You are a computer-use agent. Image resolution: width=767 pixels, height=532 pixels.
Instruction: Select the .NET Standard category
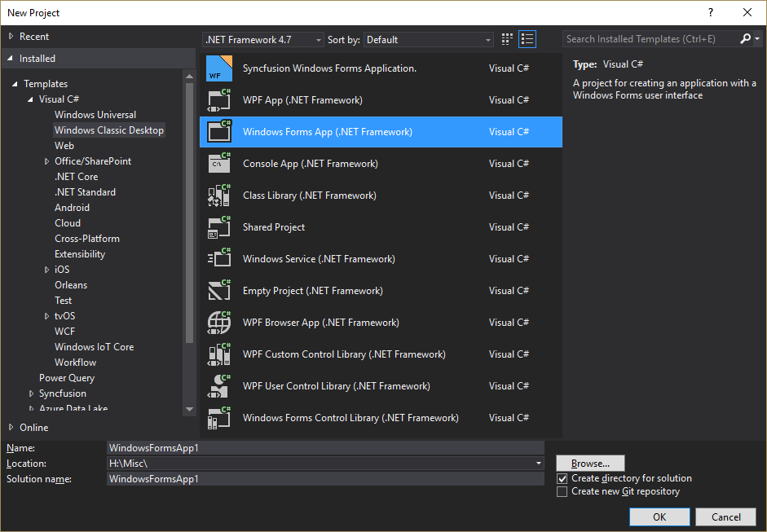pos(85,192)
